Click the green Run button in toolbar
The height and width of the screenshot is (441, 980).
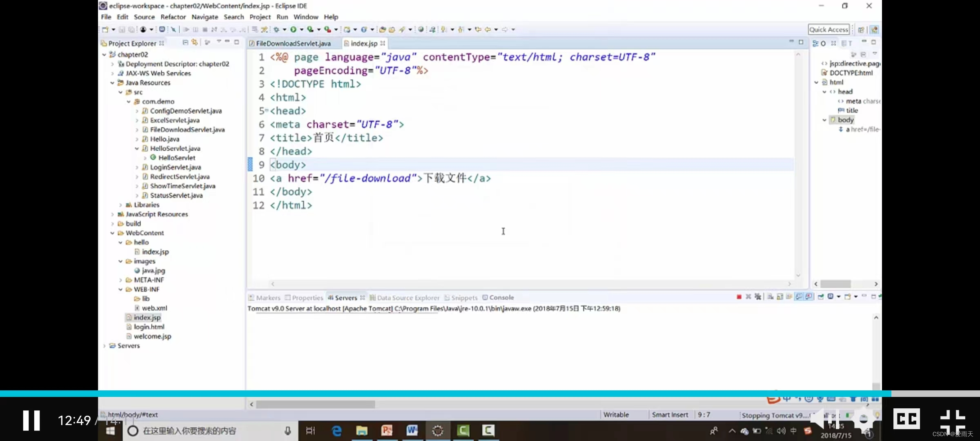(293, 29)
